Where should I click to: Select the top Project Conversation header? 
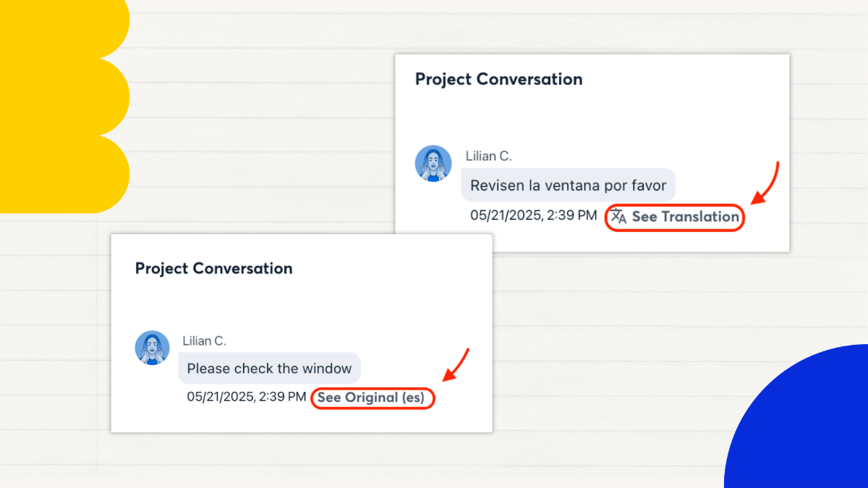[x=498, y=80]
